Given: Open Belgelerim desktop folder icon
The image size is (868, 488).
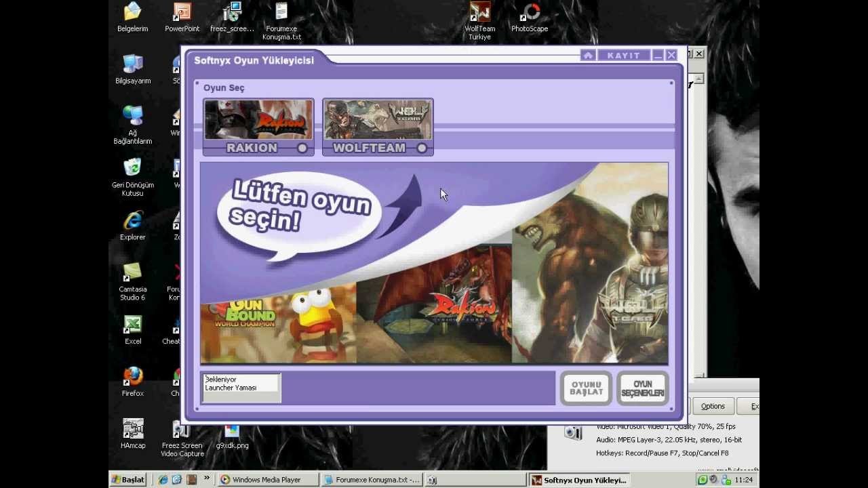Looking at the screenshot, I should [133, 18].
